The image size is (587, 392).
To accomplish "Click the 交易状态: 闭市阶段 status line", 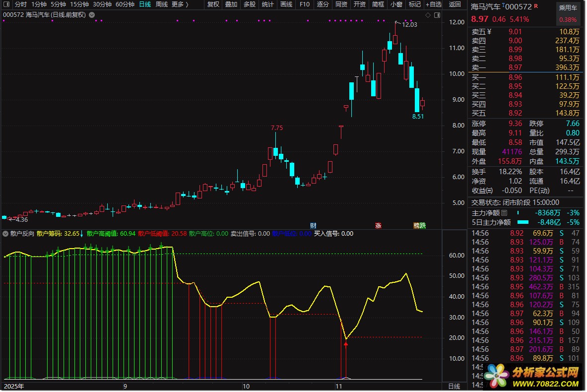I will click(515, 202).
